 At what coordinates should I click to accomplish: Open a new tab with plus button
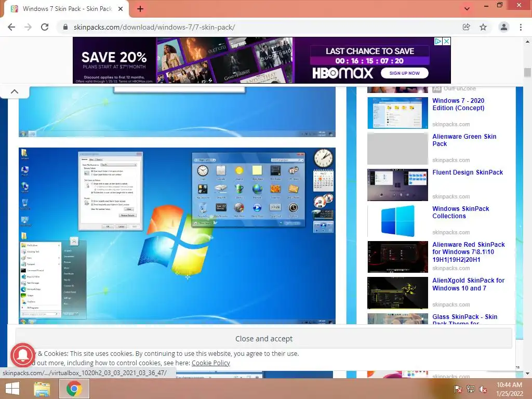click(140, 9)
